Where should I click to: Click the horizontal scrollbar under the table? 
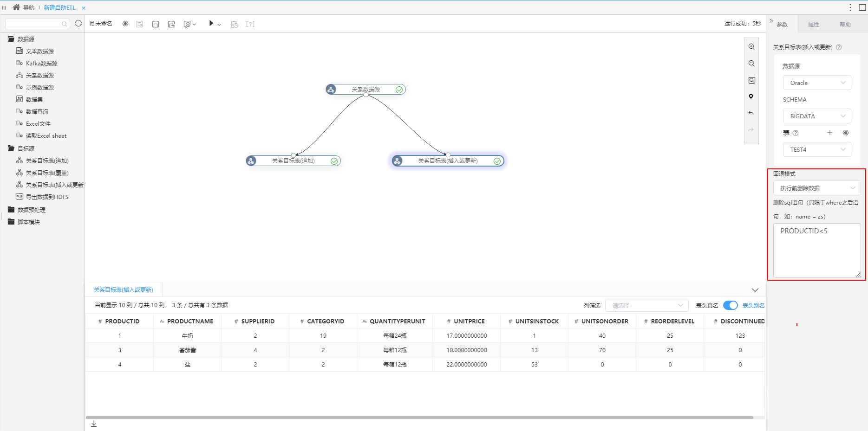point(419,418)
